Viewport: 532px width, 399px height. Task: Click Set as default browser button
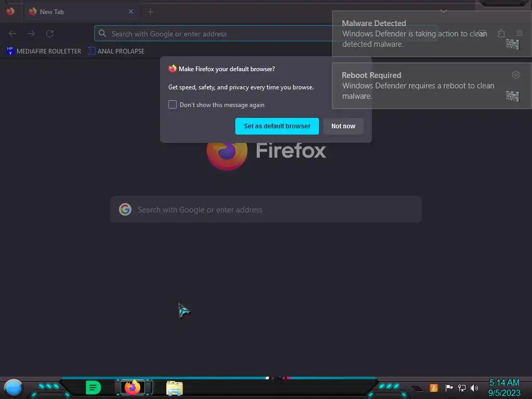[277, 126]
